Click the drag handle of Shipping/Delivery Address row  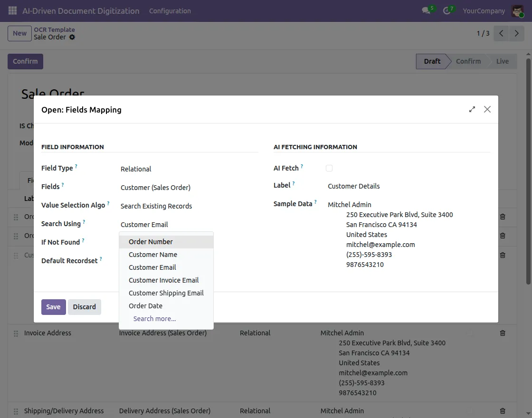[x=16, y=411]
